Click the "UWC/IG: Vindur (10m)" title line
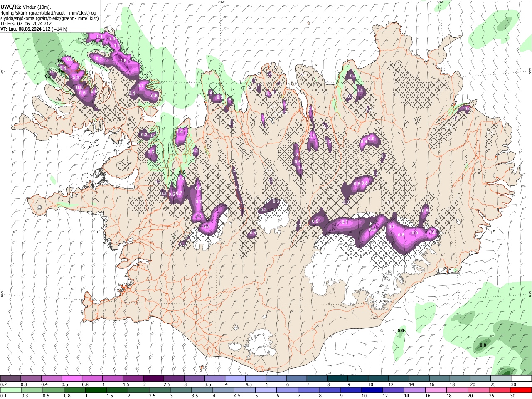Viewport: 532px width, 399px height. click(25, 7)
